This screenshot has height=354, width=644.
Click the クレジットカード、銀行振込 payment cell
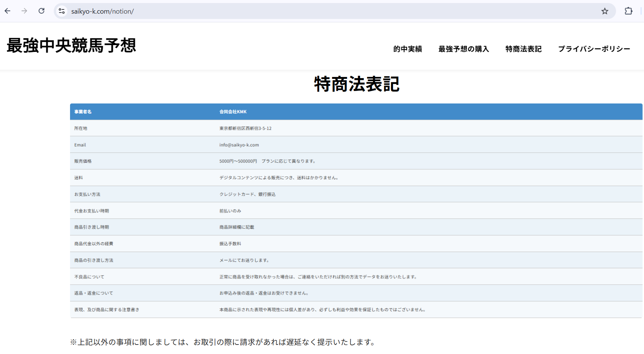247,194
